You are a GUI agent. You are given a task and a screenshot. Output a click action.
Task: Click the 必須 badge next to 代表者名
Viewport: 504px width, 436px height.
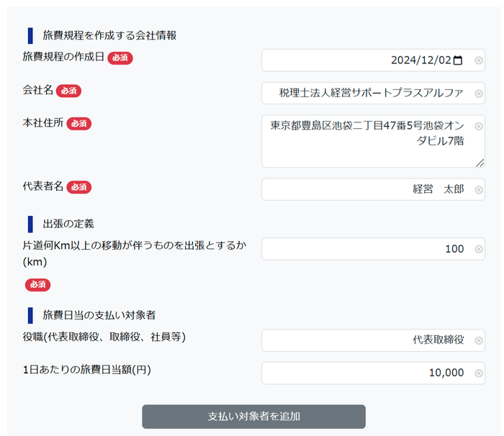79,187
